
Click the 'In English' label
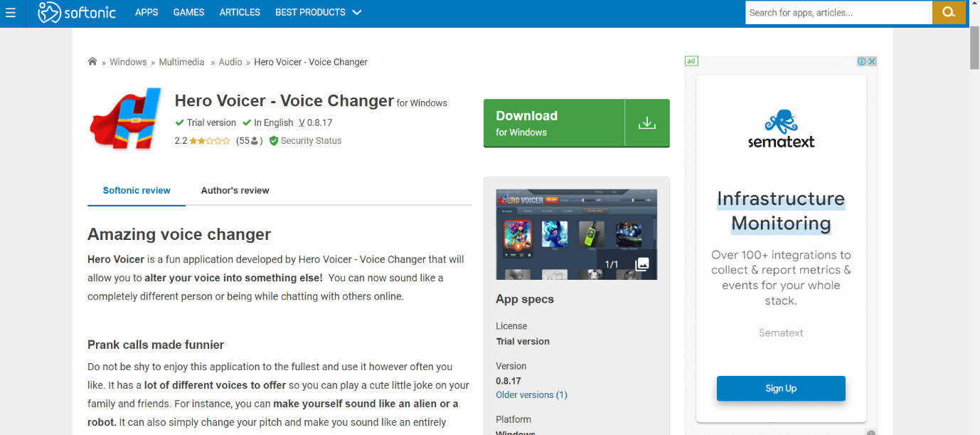click(274, 122)
